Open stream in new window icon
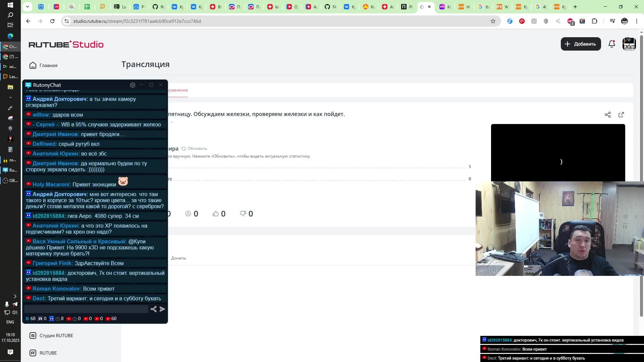Viewport: 644px width, 362px height. click(621, 115)
